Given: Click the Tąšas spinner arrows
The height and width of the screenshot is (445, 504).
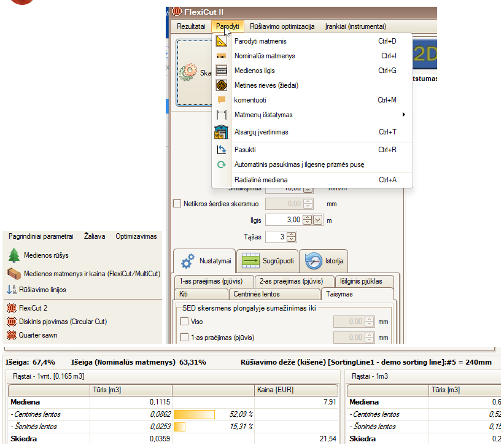Looking at the screenshot, I should [291, 237].
